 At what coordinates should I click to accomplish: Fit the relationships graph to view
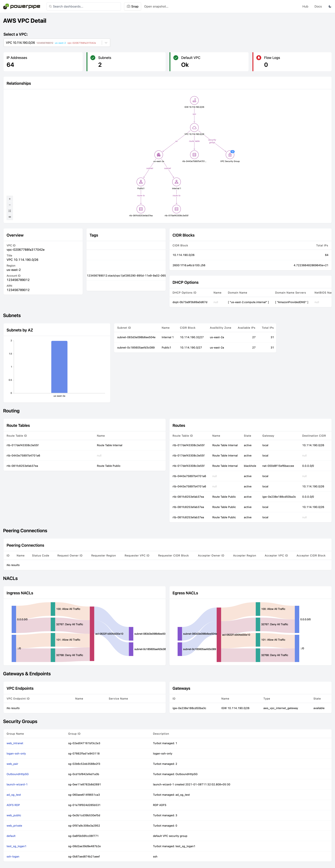[10, 211]
